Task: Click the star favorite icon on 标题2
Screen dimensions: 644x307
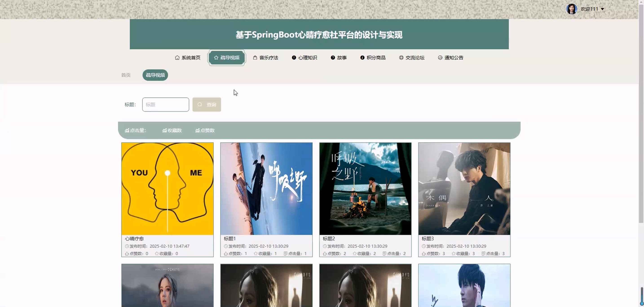Action: [x=355, y=254]
